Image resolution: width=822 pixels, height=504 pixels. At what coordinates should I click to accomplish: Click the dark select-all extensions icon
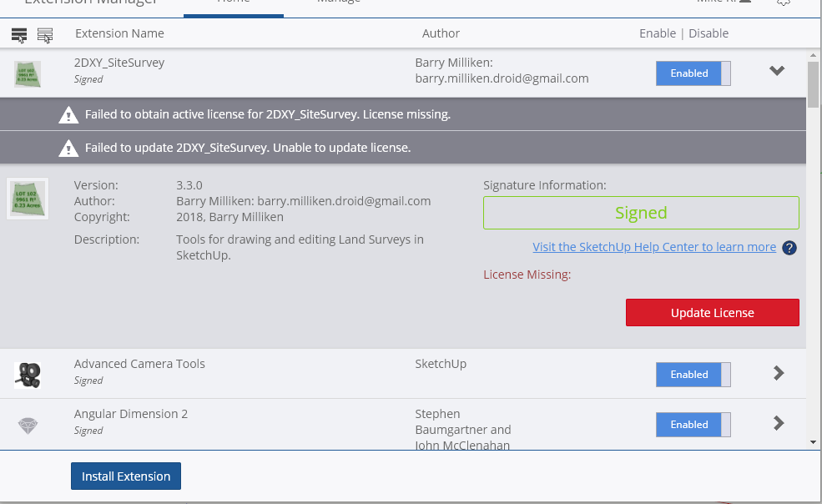[x=19, y=35]
